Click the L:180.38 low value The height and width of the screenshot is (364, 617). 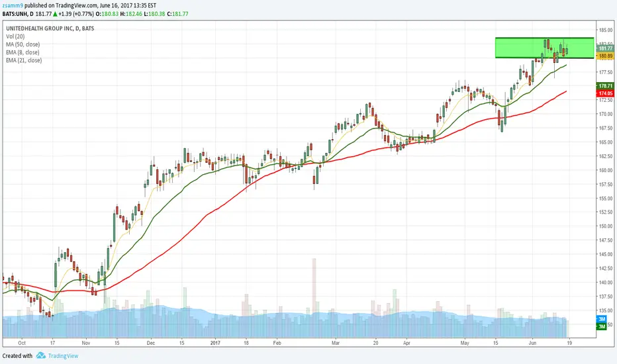click(154, 14)
